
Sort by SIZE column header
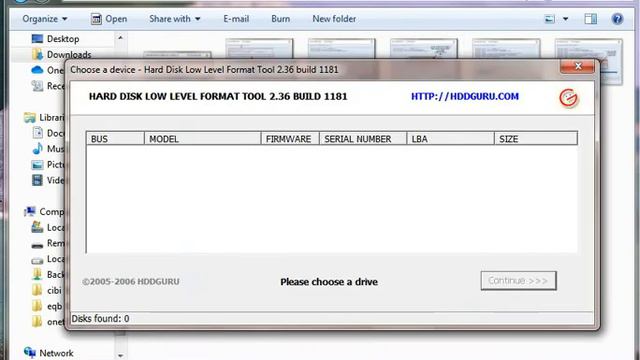pos(536,139)
